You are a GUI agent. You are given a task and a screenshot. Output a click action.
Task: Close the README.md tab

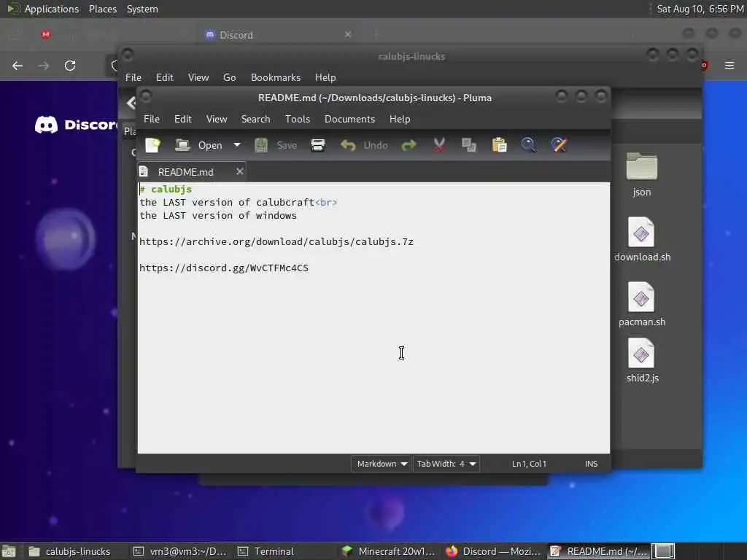coord(239,171)
